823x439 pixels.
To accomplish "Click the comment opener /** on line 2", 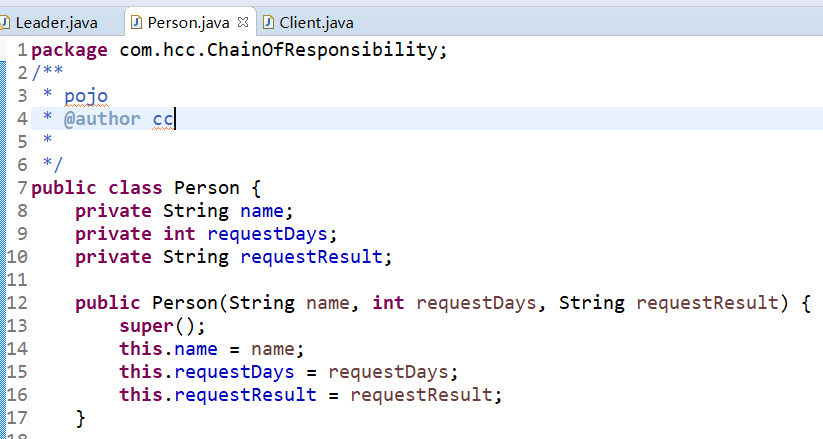I will coord(47,72).
